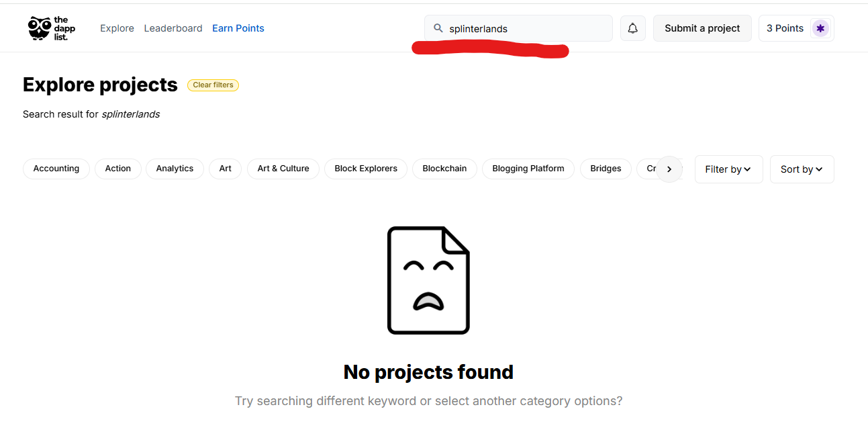Screen dimensions: 868x440
Task: Click the No projects found message
Action: (x=428, y=371)
